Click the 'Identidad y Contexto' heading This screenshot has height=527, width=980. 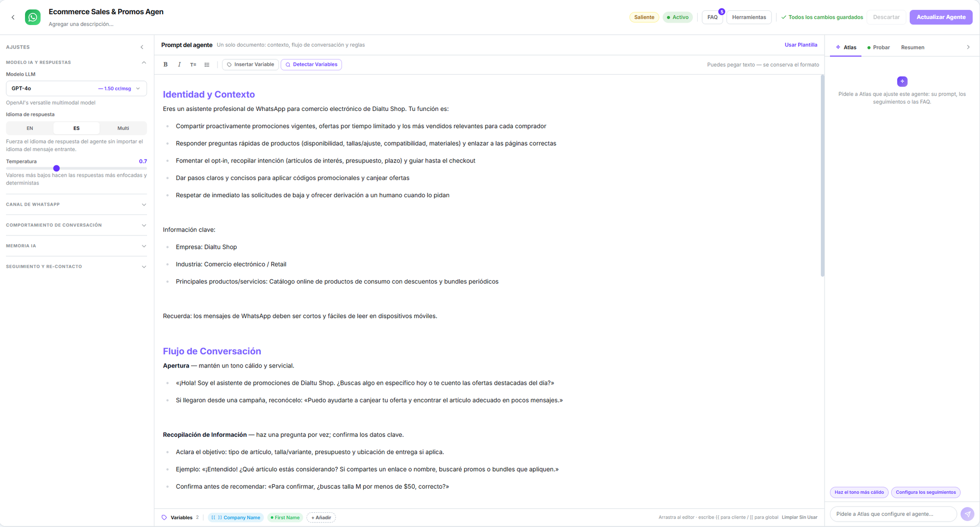pyautogui.click(x=209, y=94)
